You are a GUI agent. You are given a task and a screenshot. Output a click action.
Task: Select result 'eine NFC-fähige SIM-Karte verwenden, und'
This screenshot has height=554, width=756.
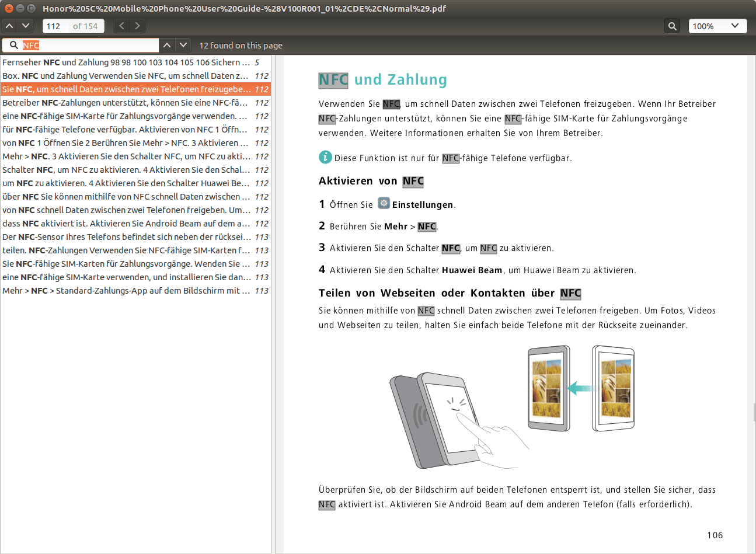tap(135, 277)
